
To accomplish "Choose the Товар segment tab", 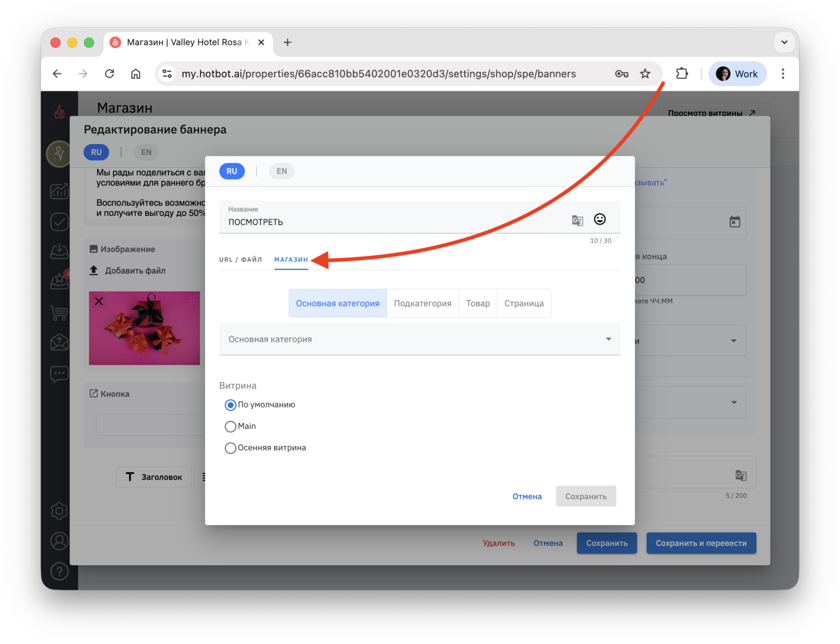I will [478, 303].
